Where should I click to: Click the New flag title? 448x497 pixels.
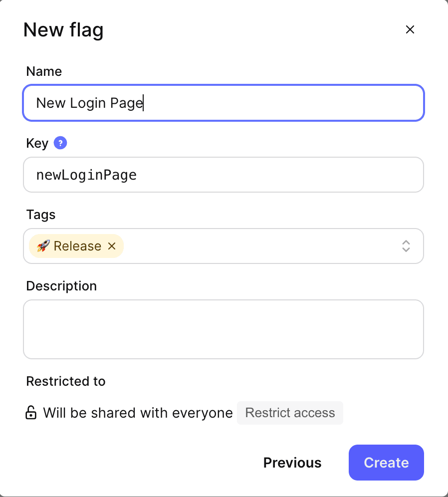pyautogui.click(x=63, y=30)
